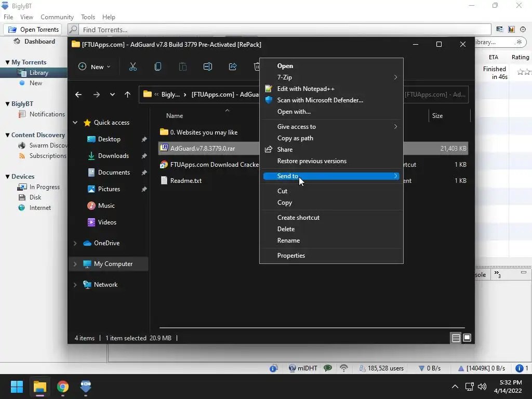Open the BiglyBT Tools menu
The height and width of the screenshot is (399, 532).
88,17
